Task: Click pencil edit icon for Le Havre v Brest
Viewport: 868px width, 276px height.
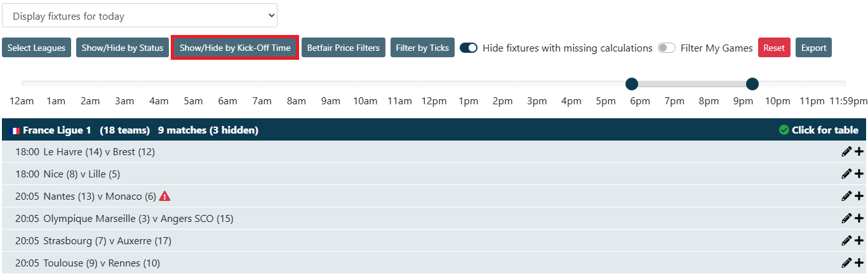Action: coord(846,152)
